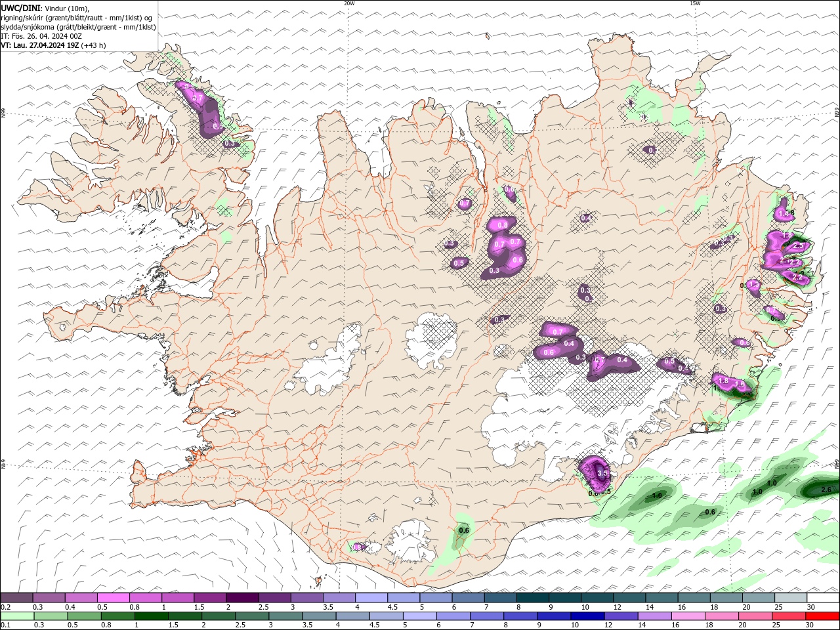This screenshot has width=840, height=630.
Task: Click the '0.5' value on the small purple cell west of the central snow area
Action: (459, 263)
